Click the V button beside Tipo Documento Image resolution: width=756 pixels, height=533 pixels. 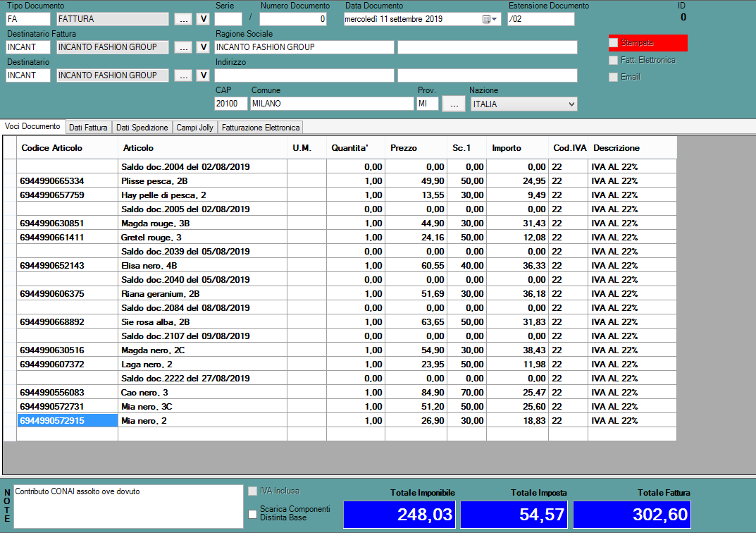pyautogui.click(x=203, y=19)
